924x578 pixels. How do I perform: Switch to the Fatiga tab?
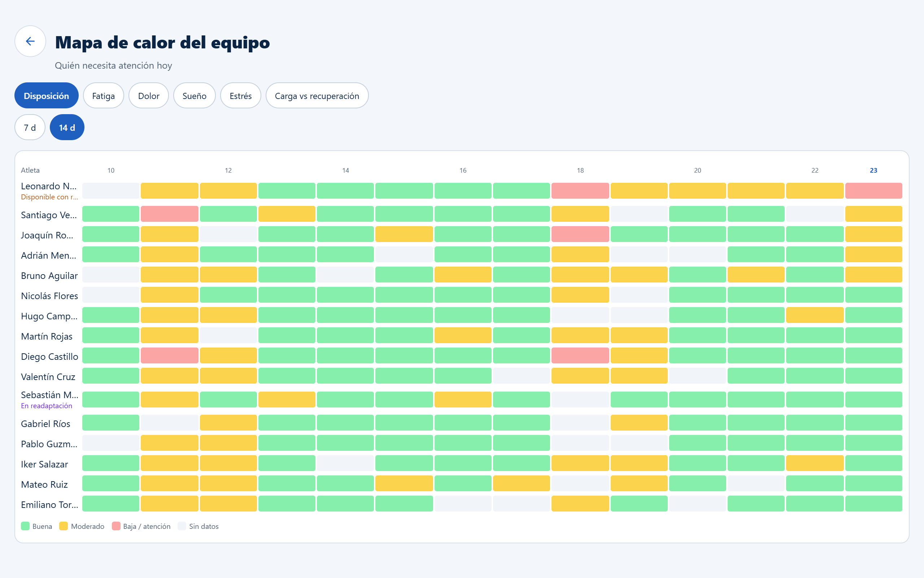pos(104,96)
